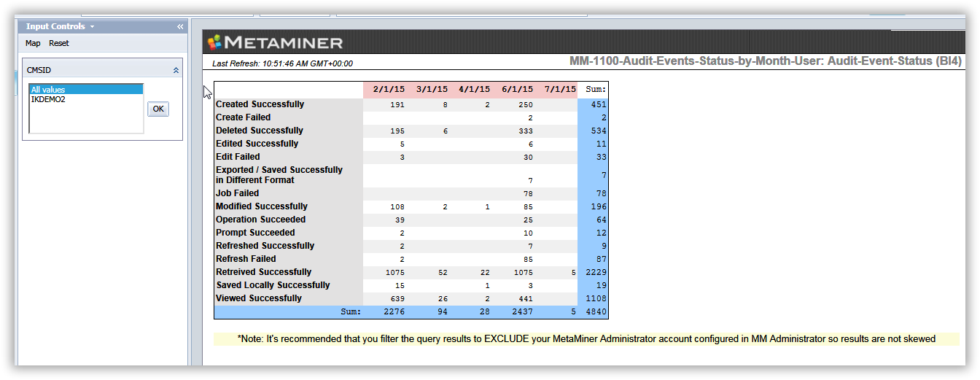Click the Sum row label at bottom
980x380 pixels.
tap(351, 311)
